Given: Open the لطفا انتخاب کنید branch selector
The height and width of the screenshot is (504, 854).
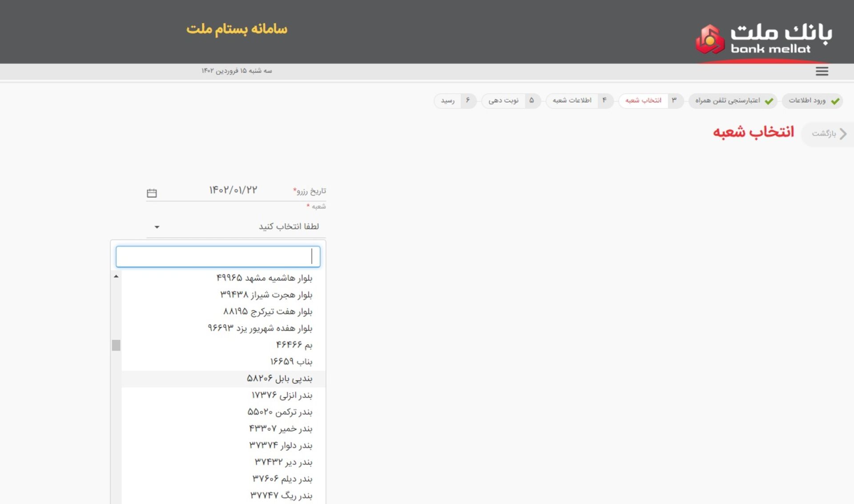Looking at the screenshot, I should coord(236,227).
